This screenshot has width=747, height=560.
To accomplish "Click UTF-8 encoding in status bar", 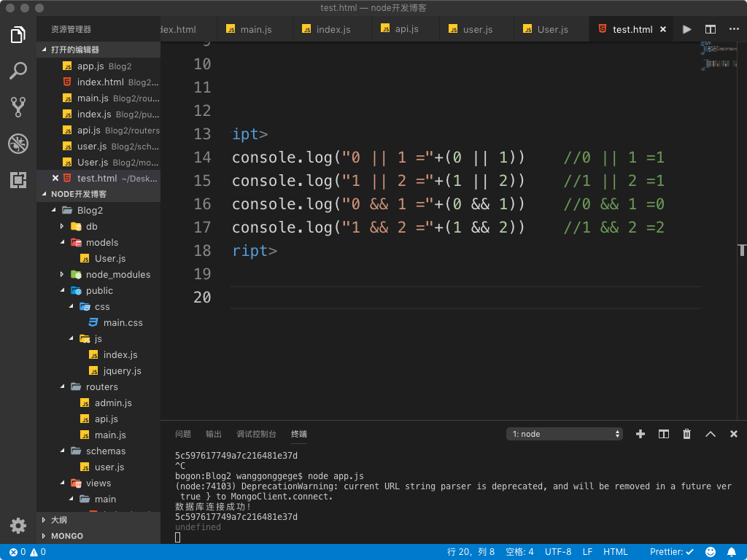I will (558, 552).
